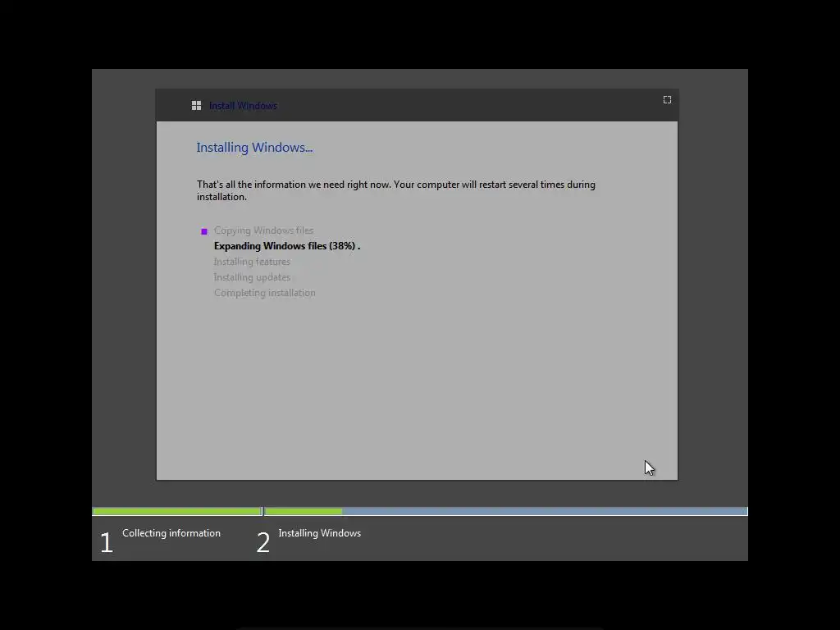Screen dimensions: 840x630
Task: Click the 'Install Windows' title text
Action: pos(243,106)
